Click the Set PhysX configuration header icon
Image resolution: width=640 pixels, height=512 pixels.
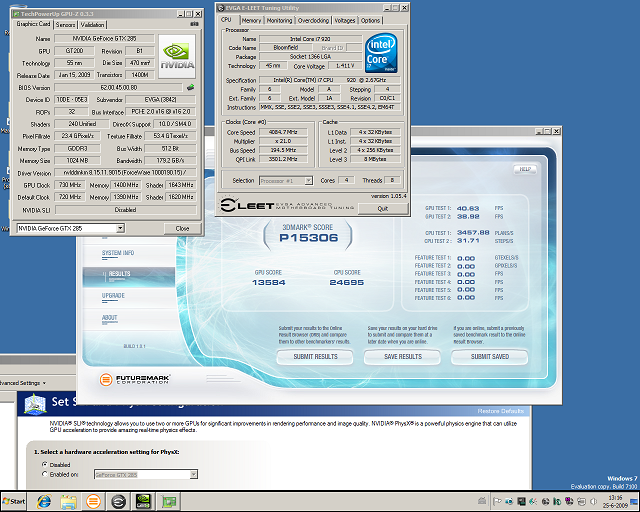point(35,404)
